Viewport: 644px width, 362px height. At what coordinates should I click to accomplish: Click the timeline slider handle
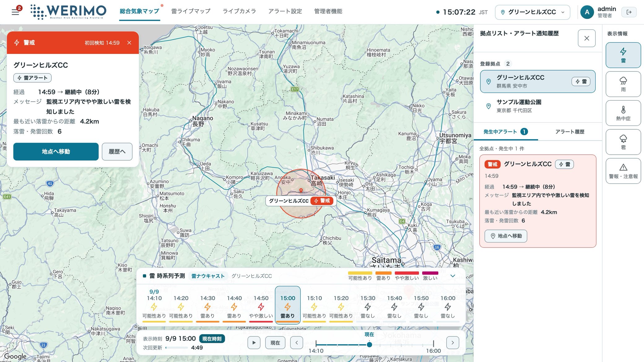[369, 344]
